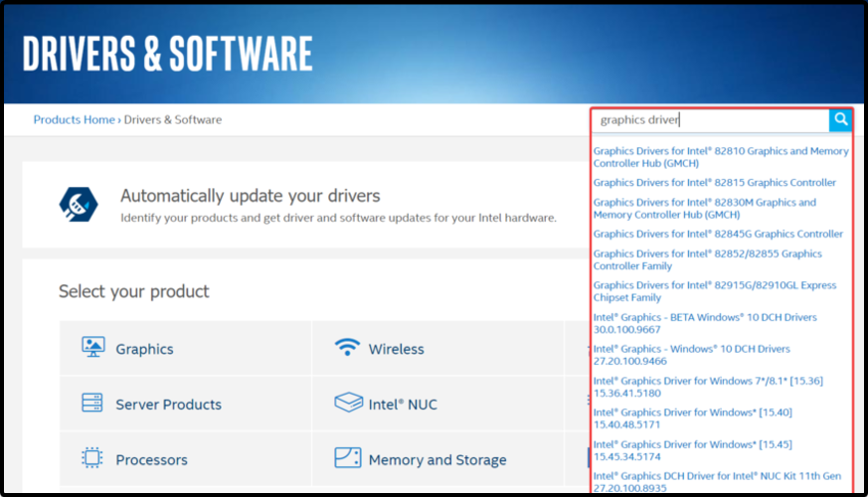Click the Intel NUC icon

tap(347, 404)
